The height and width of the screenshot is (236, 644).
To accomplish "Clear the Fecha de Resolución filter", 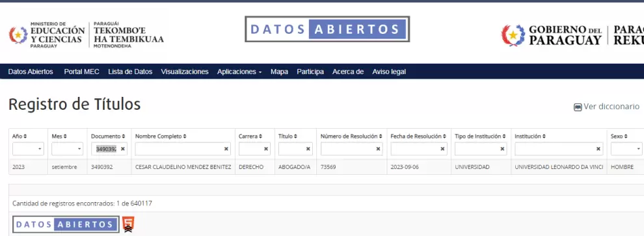I will click(x=442, y=149).
